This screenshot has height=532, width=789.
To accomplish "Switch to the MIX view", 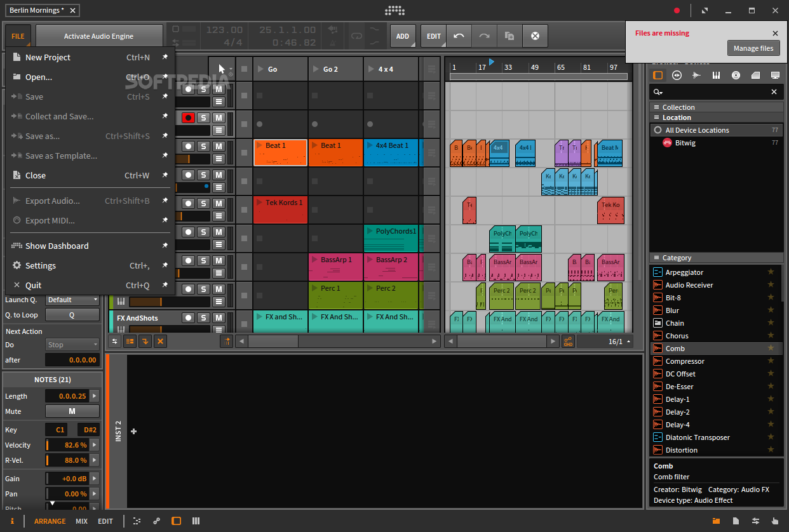I will point(81,521).
